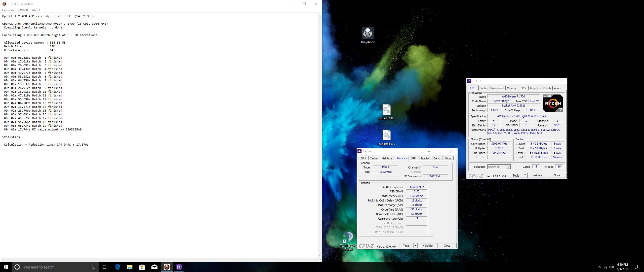Open Socket #1 selection dropdown
The width and height of the screenshot is (644, 272).
pyautogui.click(x=499, y=167)
